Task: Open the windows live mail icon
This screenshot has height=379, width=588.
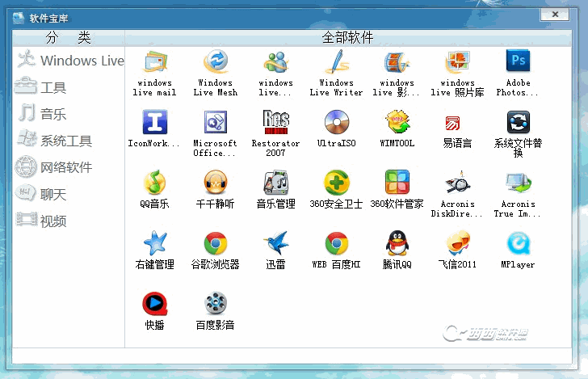Action: [154, 62]
